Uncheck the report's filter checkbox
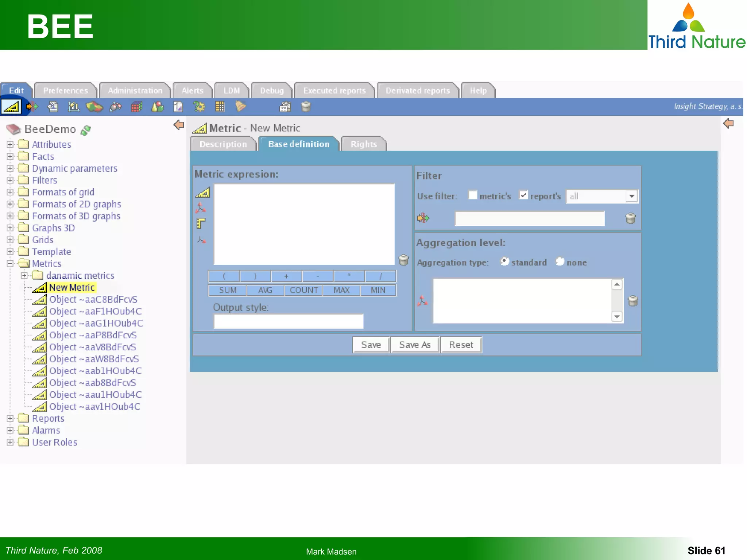 point(523,195)
